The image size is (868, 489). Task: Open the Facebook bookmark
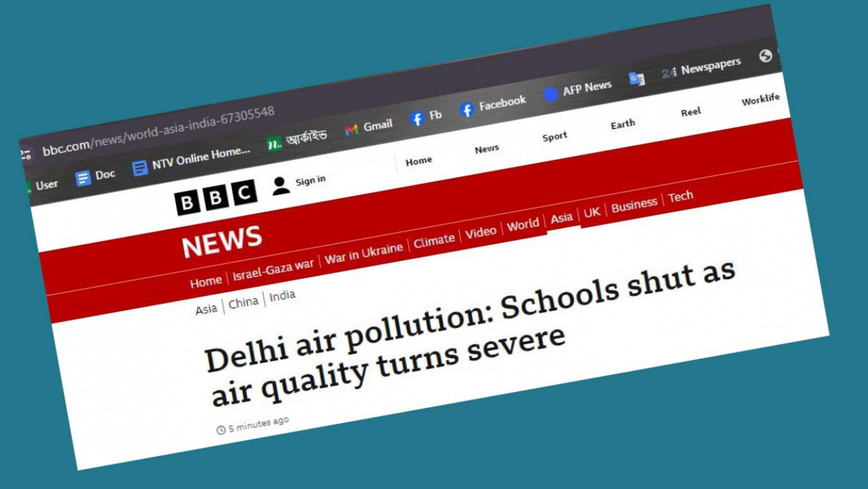[494, 105]
